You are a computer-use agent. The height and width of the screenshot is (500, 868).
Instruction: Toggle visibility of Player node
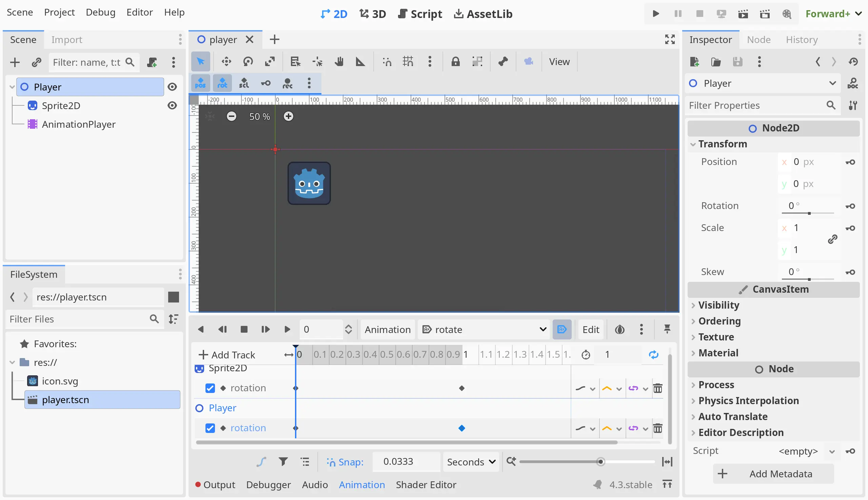(172, 87)
